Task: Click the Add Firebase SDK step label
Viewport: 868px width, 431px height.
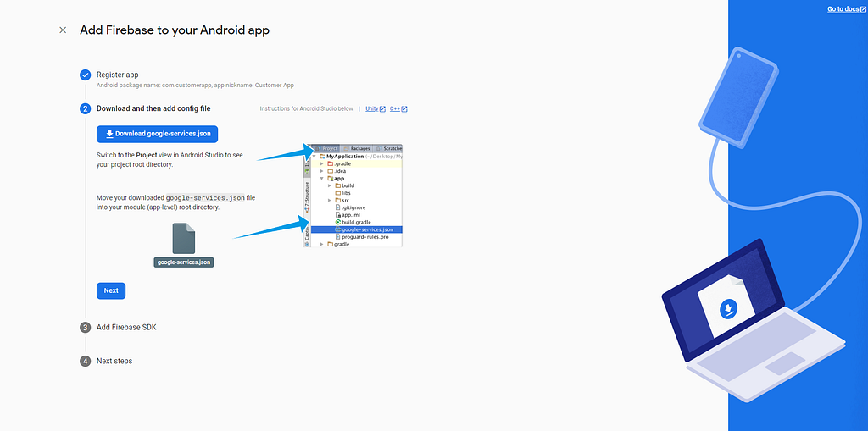Action: (x=127, y=327)
